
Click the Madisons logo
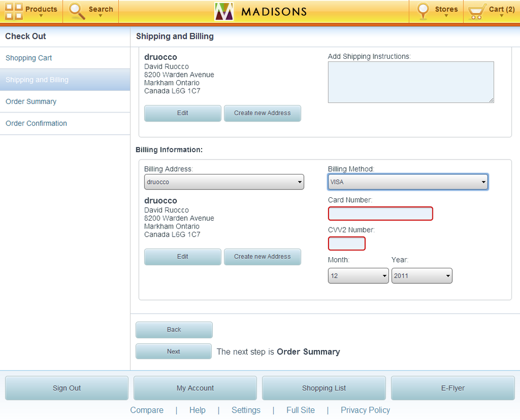pyautogui.click(x=224, y=11)
